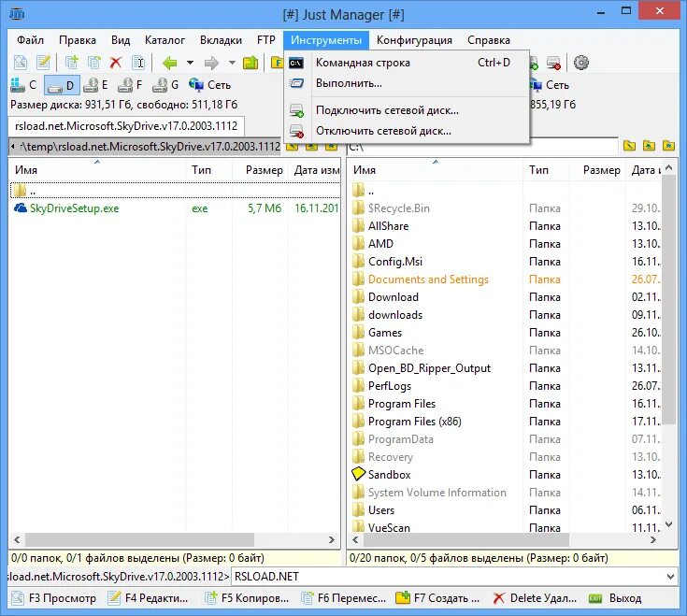Open the Правка menu
The height and width of the screenshot is (616, 687).
tap(78, 40)
